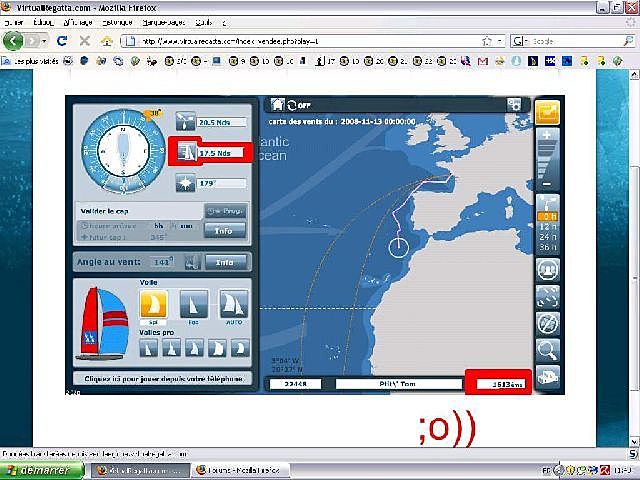Bookmark this page with the star icon
Image resolution: width=640 pixels, height=480 pixels.
click(487, 41)
